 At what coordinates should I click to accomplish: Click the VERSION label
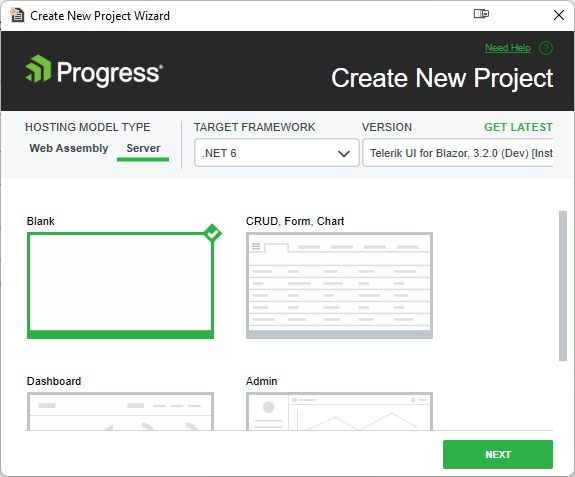coord(387,127)
